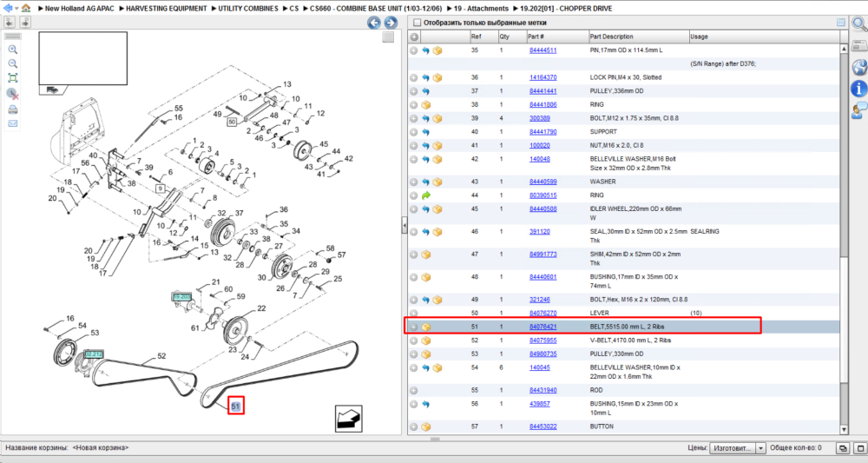The height and width of the screenshot is (463, 868).
Task: Add row 51 belt with plus button
Action: click(413, 327)
